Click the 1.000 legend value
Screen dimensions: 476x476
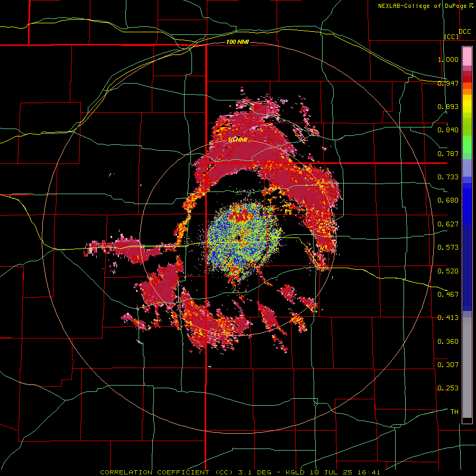point(448,59)
